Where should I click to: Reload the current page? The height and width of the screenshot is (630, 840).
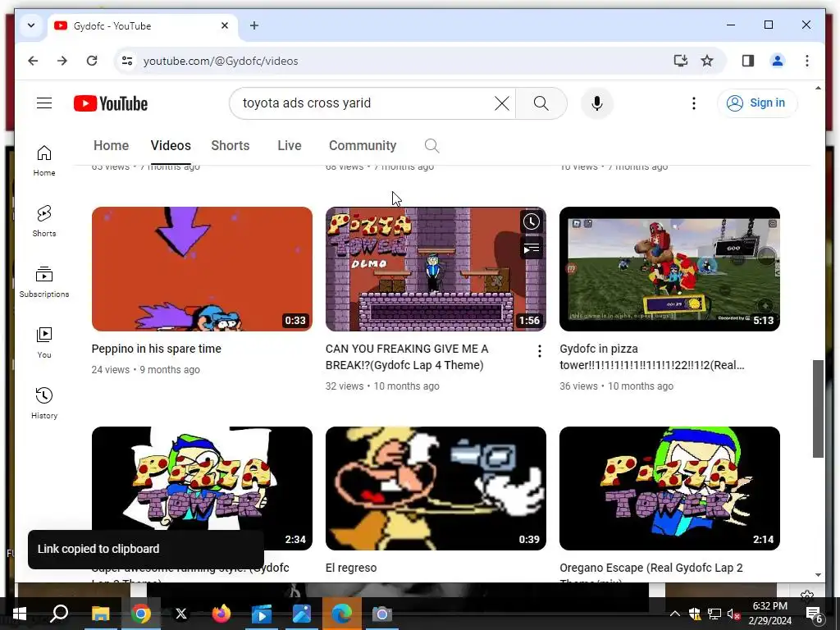pyautogui.click(x=92, y=61)
